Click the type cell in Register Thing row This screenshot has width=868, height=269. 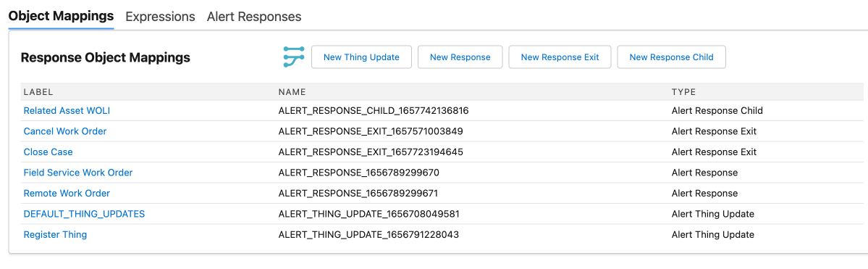[713, 235]
